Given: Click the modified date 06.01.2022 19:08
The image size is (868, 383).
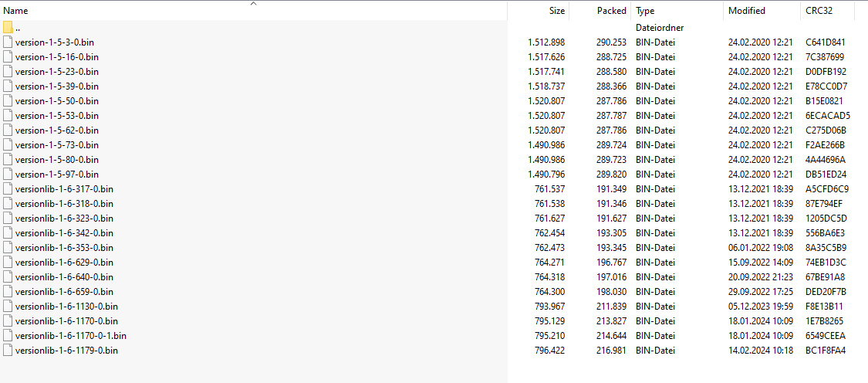Looking at the screenshot, I should pos(761,248).
